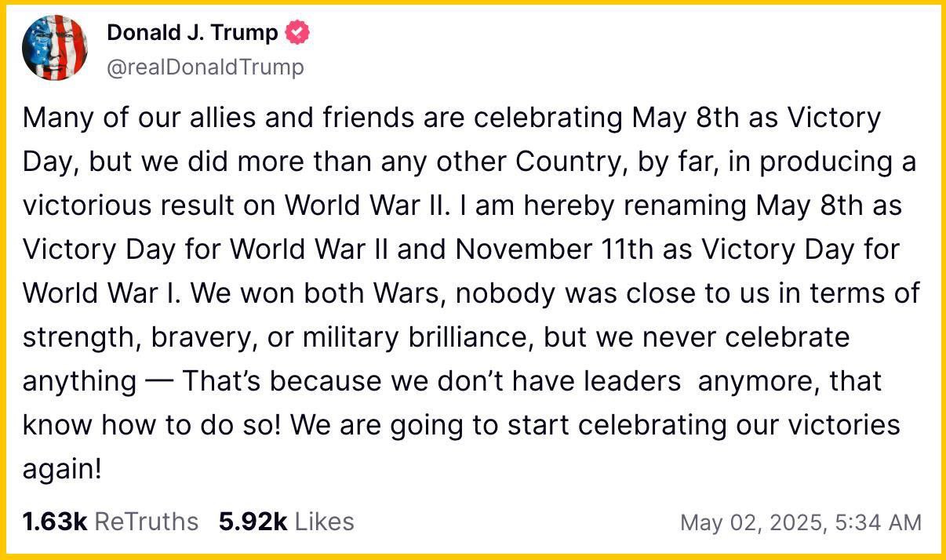946x560 pixels.
Task: Click the long dash after "anything"
Action: click(x=159, y=382)
